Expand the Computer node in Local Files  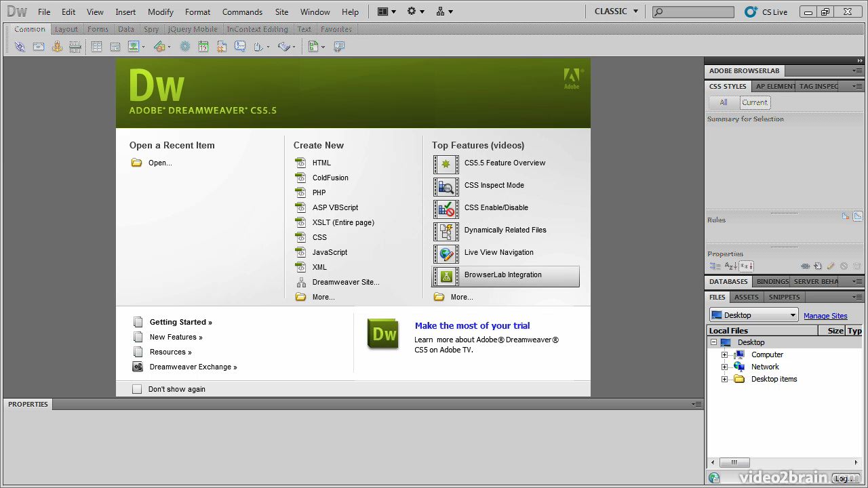coord(724,354)
